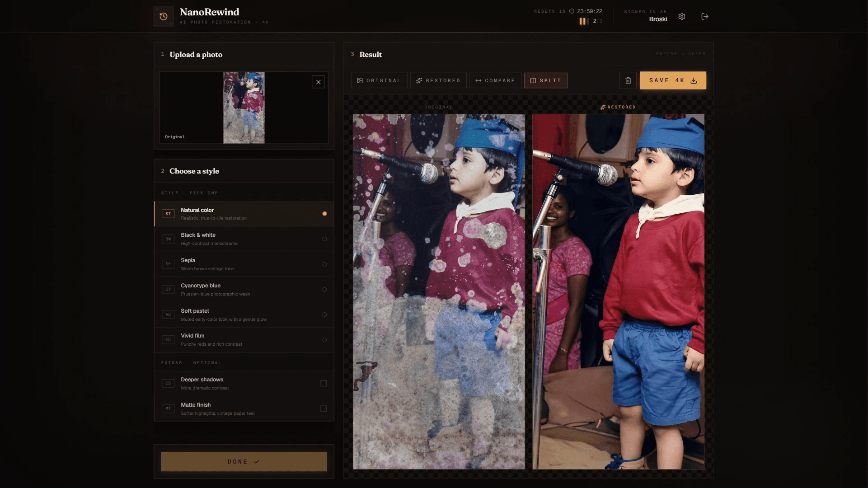Remove uploaded photo with X button
The width and height of the screenshot is (868, 488).
point(319,82)
